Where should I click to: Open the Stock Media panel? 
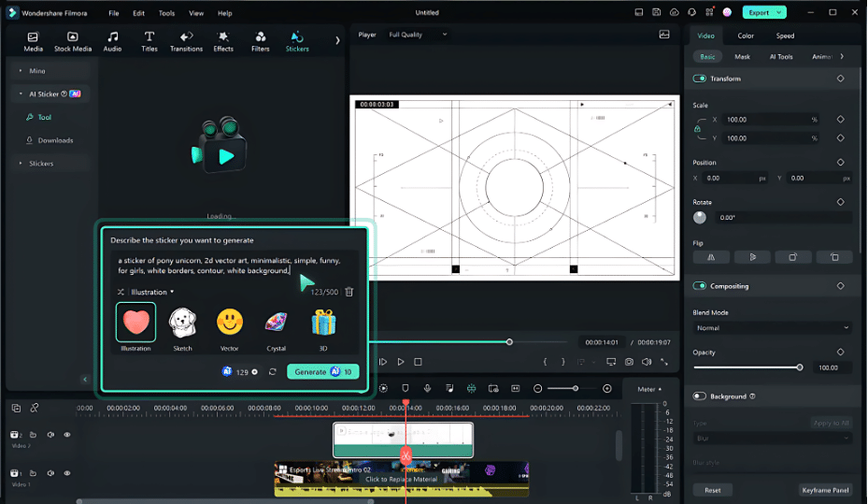tap(73, 41)
